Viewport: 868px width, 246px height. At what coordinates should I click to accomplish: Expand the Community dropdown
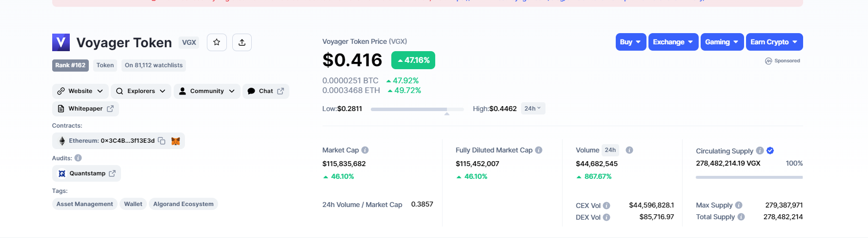pyautogui.click(x=207, y=91)
